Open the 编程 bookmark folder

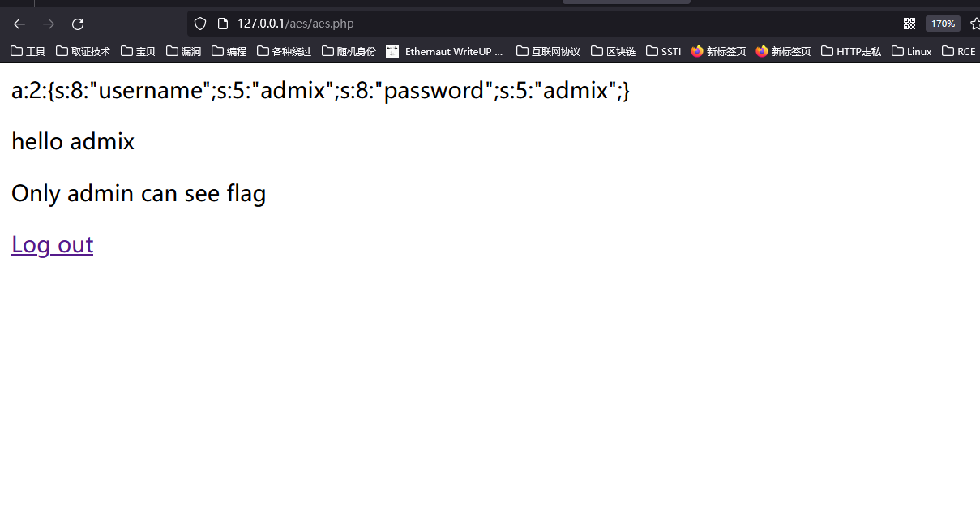229,51
